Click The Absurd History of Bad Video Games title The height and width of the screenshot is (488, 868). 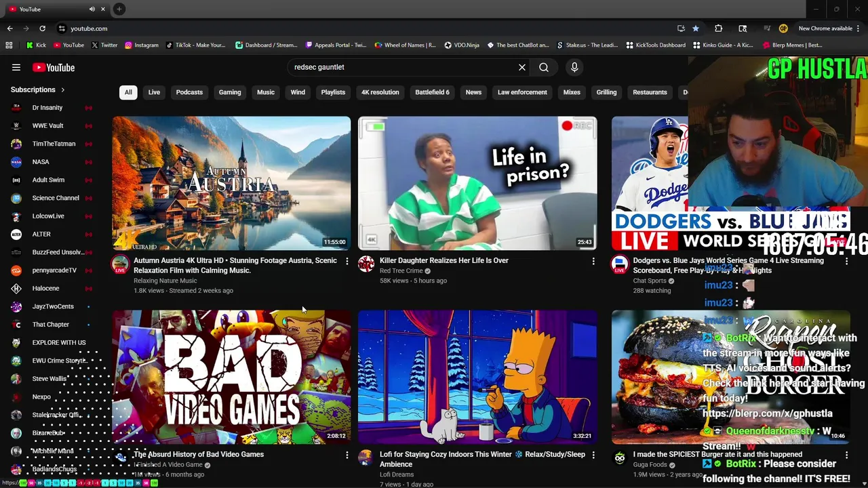199,454
